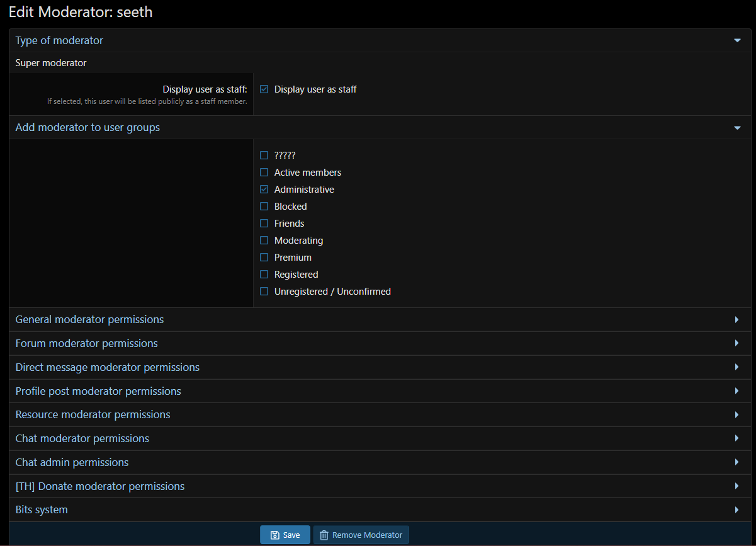756x546 pixels.
Task: Open [TH] Donate moderator permissions section
Action: [100, 487]
